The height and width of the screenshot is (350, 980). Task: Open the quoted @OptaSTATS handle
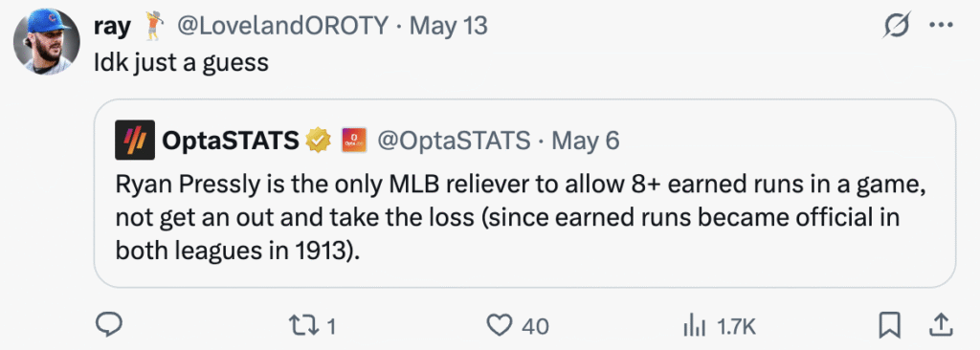pyautogui.click(x=453, y=141)
